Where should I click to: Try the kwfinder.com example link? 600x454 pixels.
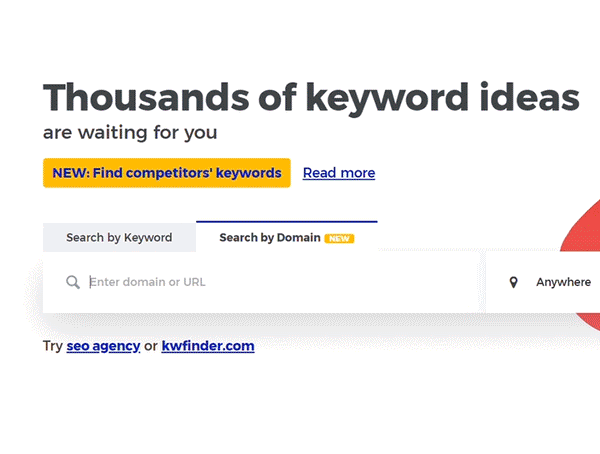click(208, 346)
